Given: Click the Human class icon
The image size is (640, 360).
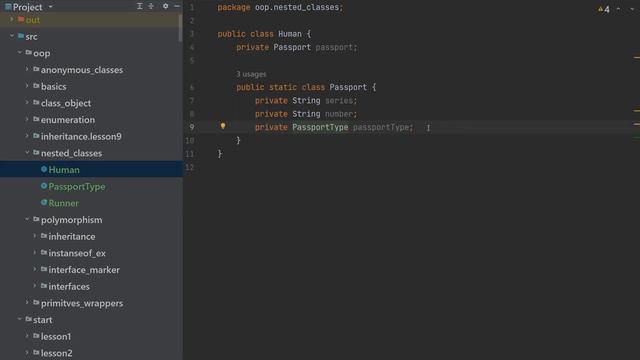Looking at the screenshot, I should (x=44, y=169).
